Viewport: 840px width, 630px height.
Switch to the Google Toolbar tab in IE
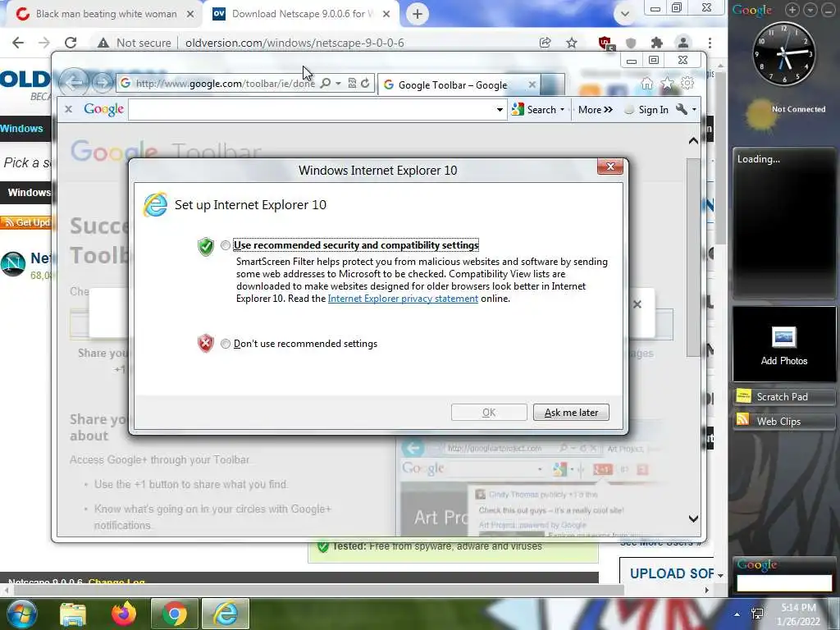[x=453, y=85]
